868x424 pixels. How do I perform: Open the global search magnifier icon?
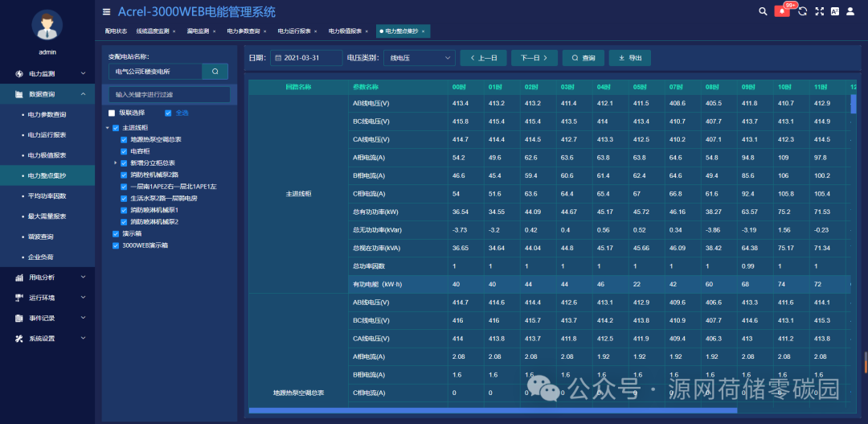tap(762, 11)
